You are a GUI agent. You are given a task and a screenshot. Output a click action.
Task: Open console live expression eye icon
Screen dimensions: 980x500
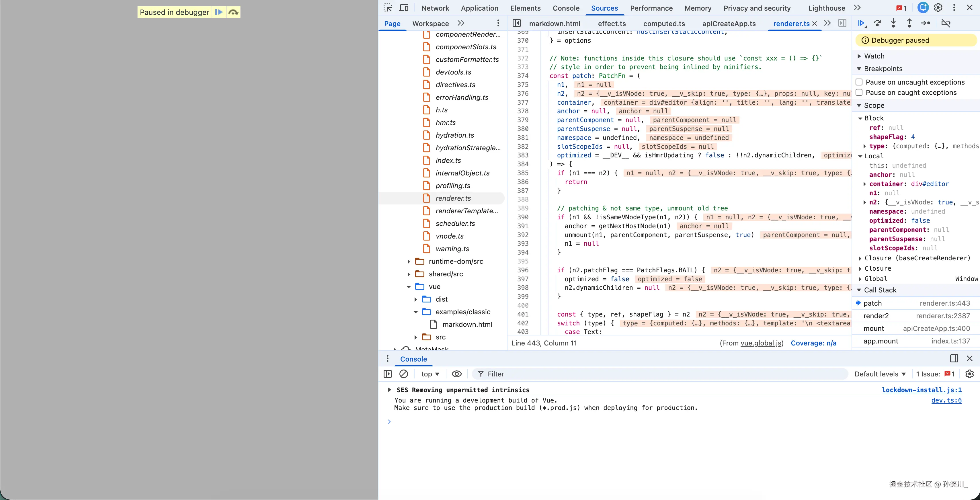[456, 374]
